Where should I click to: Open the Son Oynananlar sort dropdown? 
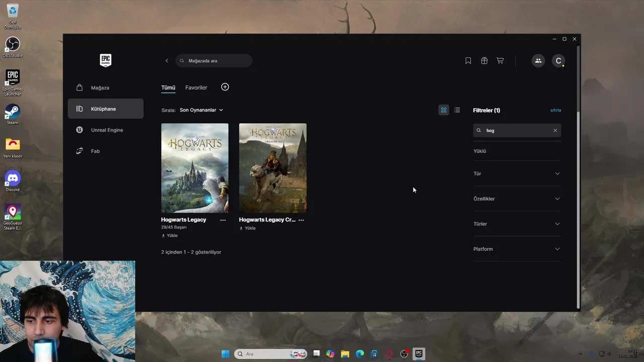pyautogui.click(x=201, y=110)
